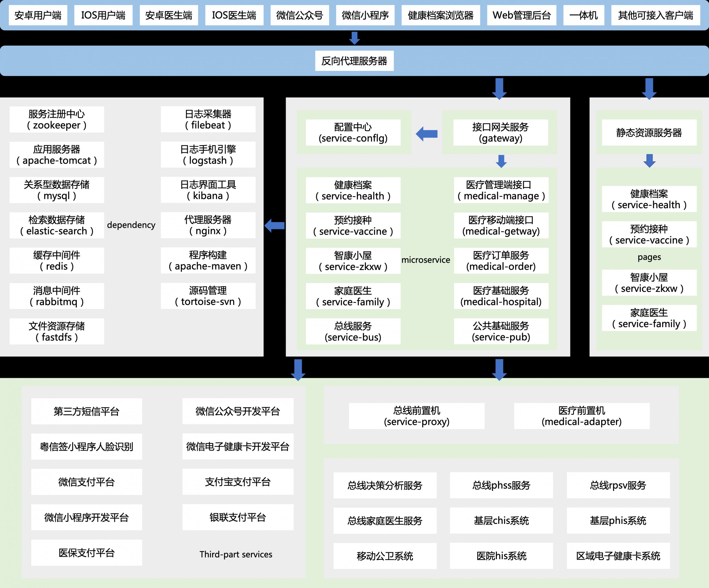This screenshot has height=588, width=709.
Task: Click the medical-order 医疗订单服务 box
Action: [x=501, y=260]
